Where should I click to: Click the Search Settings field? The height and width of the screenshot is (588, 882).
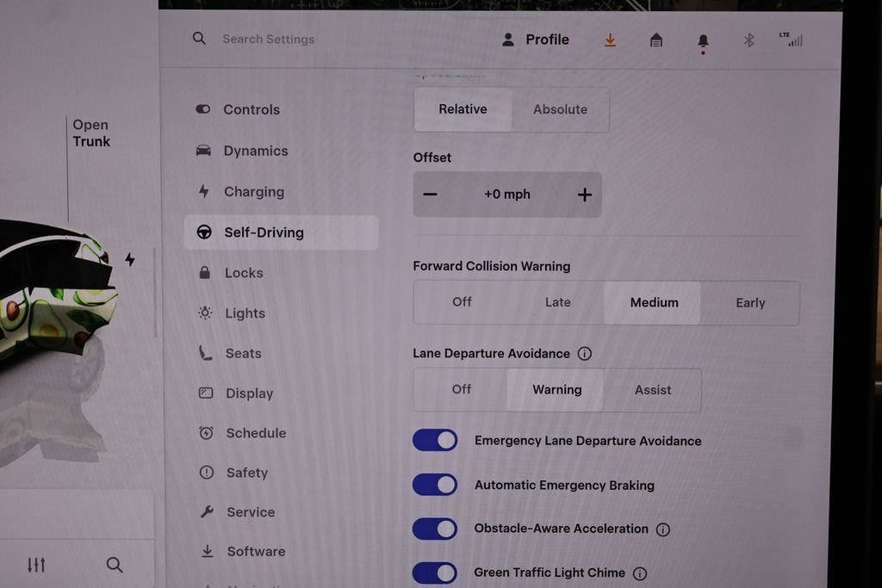[269, 40]
